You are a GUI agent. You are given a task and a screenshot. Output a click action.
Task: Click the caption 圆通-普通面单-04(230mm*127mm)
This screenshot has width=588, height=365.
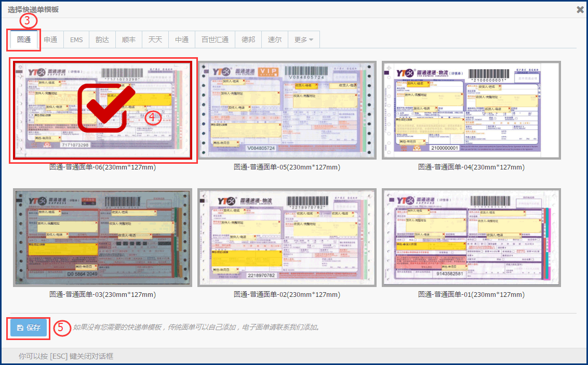[x=471, y=167]
